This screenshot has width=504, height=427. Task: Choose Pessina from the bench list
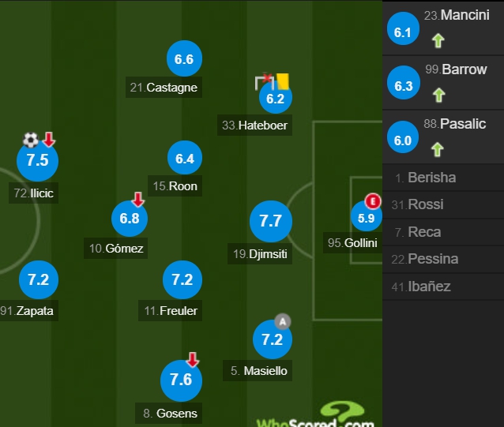coord(443,259)
